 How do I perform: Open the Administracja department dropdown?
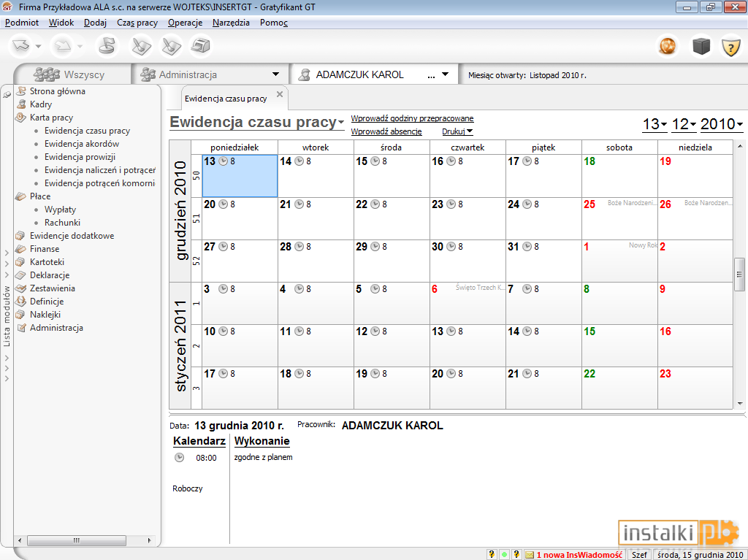coord(275,74)
